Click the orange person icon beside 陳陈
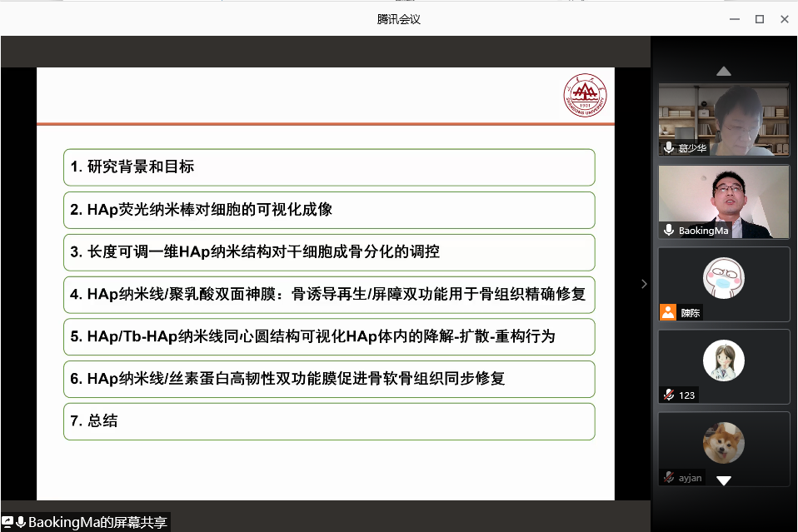 click(668, 312)
